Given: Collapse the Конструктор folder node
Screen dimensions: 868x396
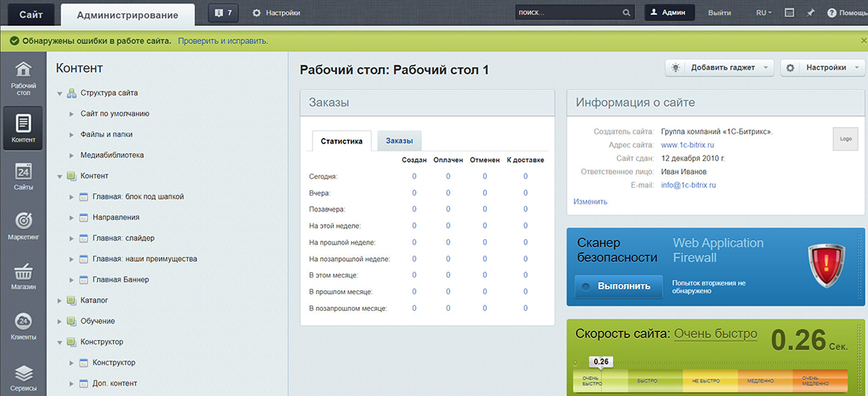Looking at the screenshot, I should [x=59, y=342].
